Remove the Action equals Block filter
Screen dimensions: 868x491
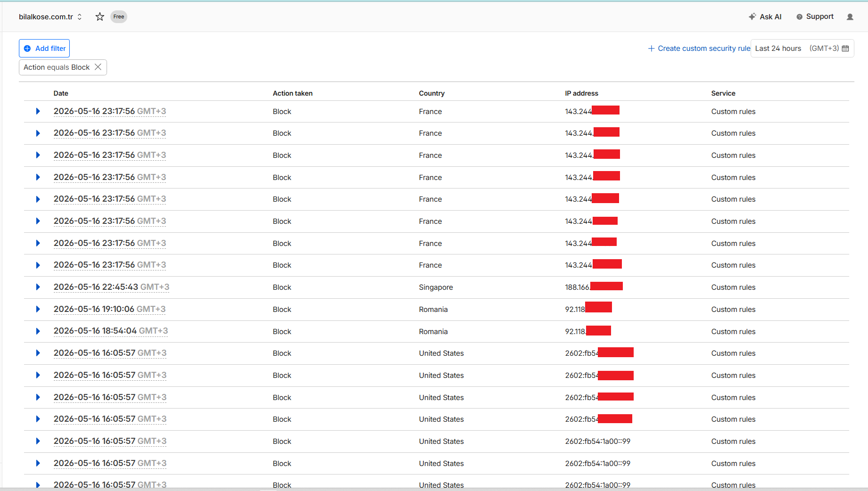click(98, 67)
